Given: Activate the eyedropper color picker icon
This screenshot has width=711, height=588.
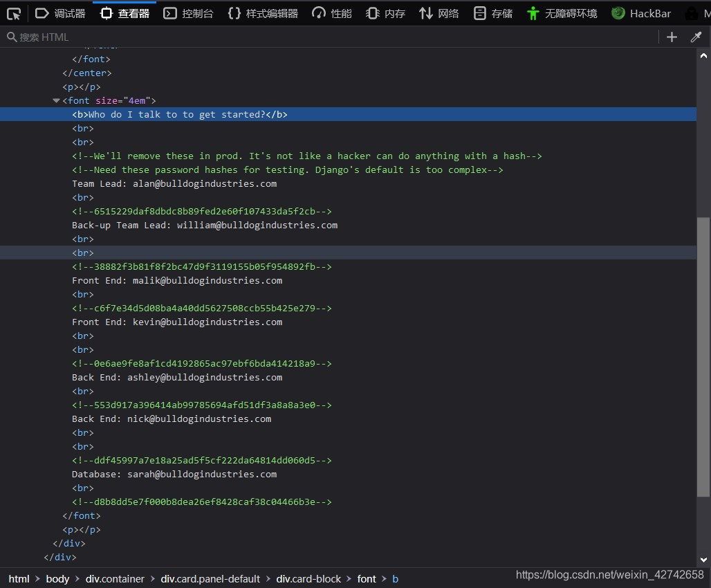Looking at the screenshot, I should [x=696, y=37].
